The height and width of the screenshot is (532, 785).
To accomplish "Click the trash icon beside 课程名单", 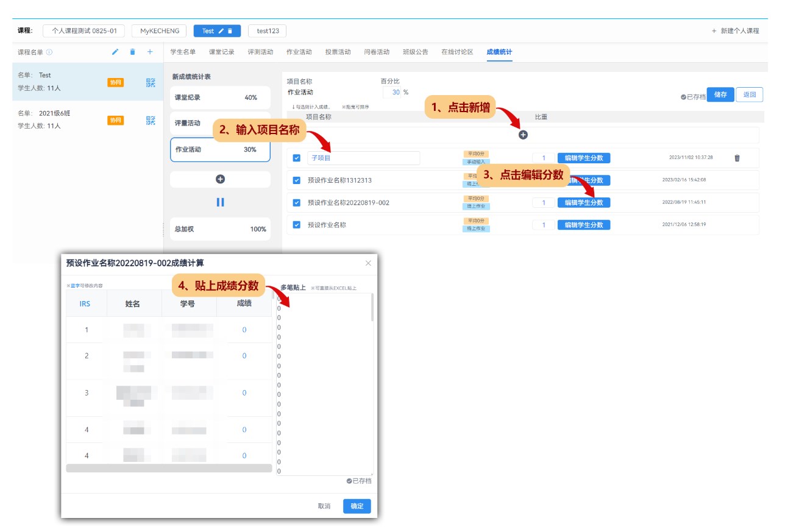I will pos(132,52).
